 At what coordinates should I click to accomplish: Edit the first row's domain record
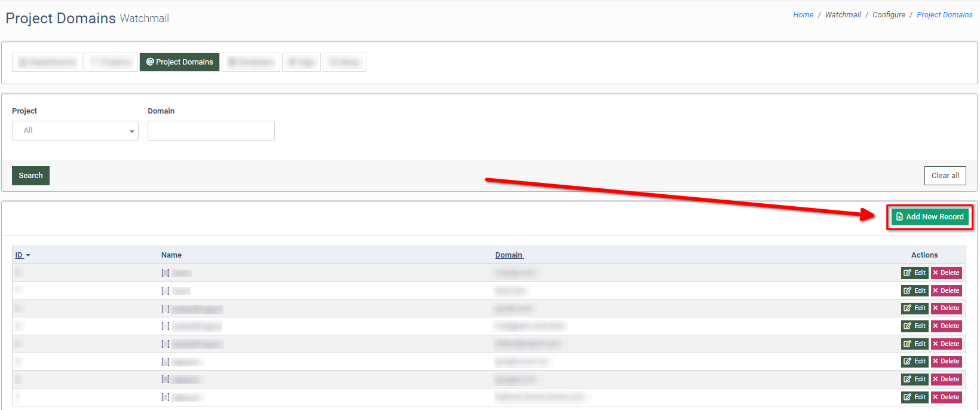pyautogui.click(x=914, y=273)
